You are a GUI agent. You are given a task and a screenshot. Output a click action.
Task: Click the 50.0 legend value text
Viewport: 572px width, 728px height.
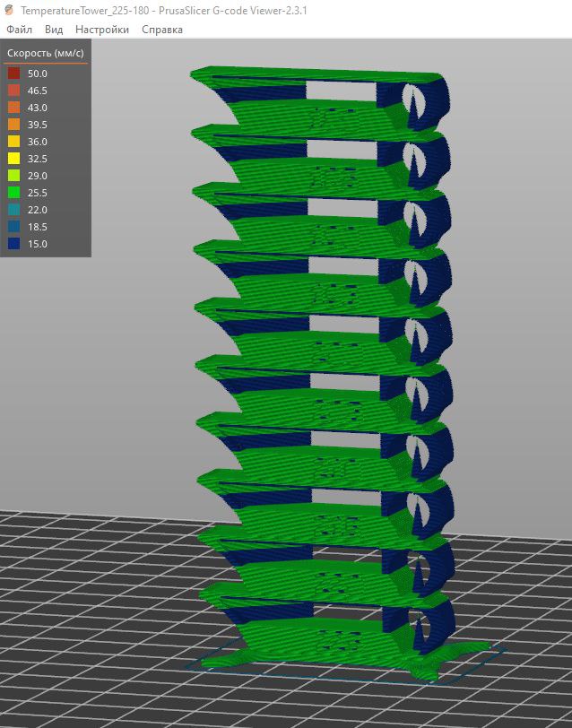pos(37,74)
